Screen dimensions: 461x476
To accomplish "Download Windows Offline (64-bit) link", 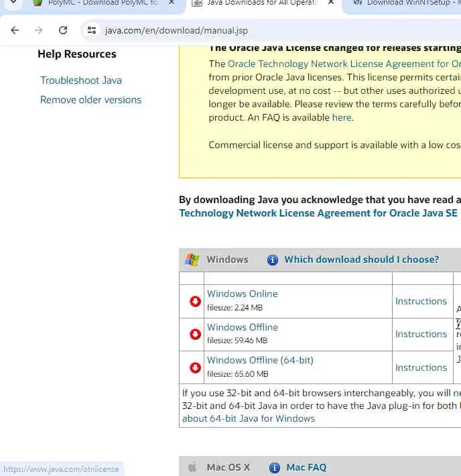I will click(x=260, y=360).
